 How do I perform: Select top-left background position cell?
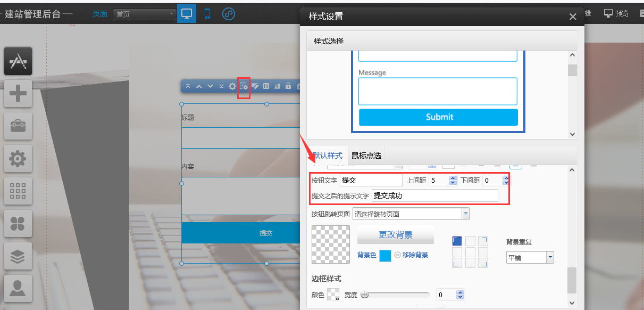pos(457,241)
